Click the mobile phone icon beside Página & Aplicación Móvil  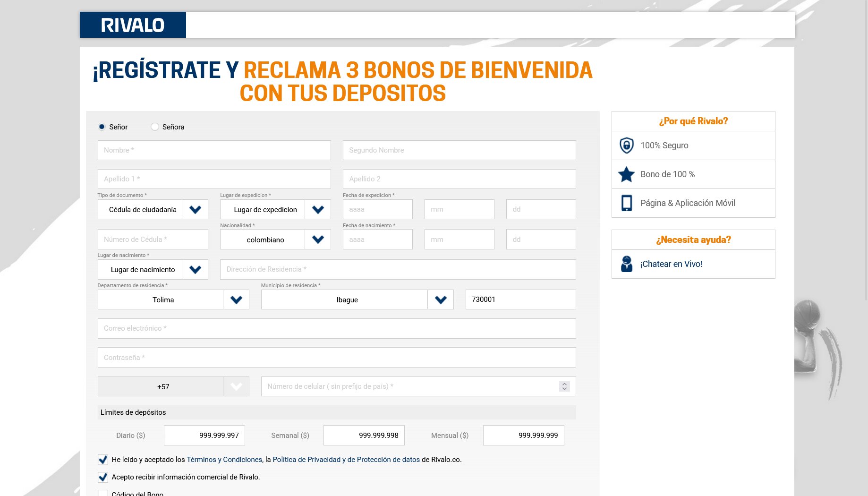pos(626,203)
